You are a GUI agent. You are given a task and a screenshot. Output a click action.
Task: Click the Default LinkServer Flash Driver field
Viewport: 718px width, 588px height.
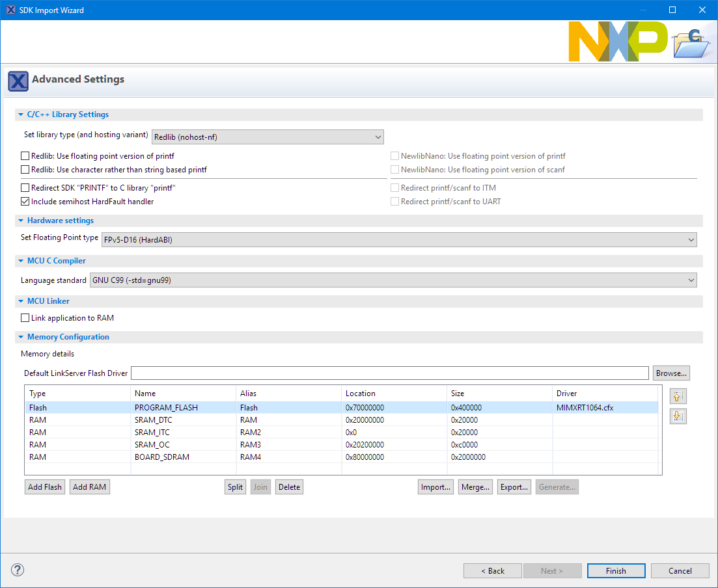[x=389, y=373]
